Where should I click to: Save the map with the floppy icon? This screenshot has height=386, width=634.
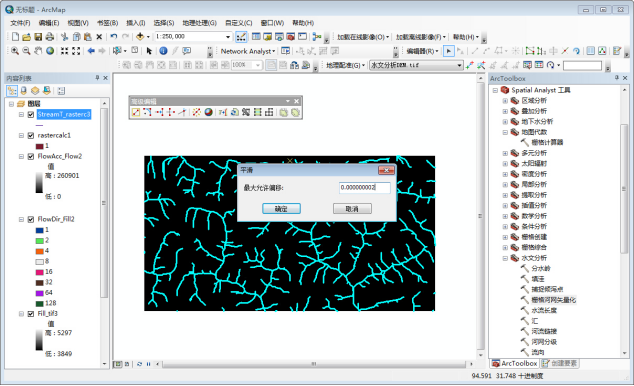38,37
